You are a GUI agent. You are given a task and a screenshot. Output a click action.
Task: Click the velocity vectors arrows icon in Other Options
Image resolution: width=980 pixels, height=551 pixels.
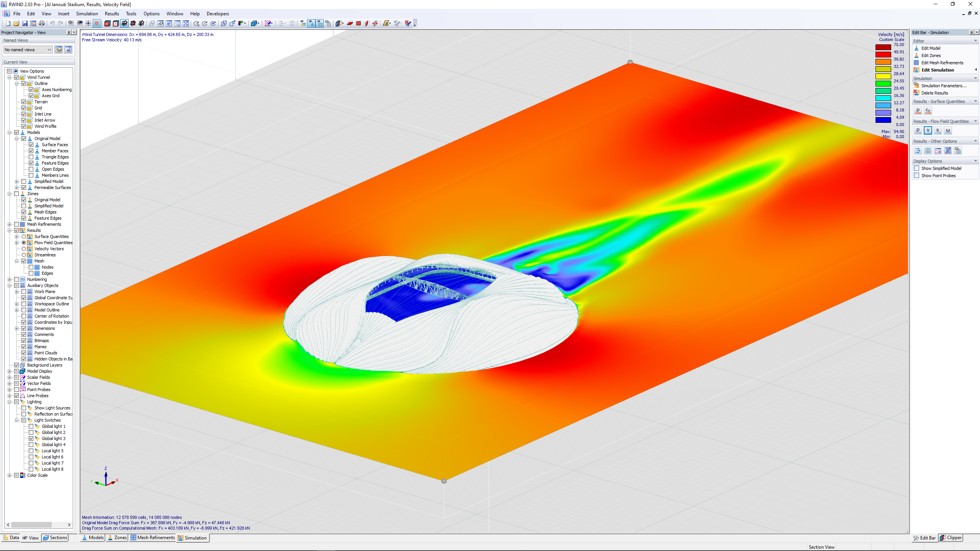pos(918,150)
